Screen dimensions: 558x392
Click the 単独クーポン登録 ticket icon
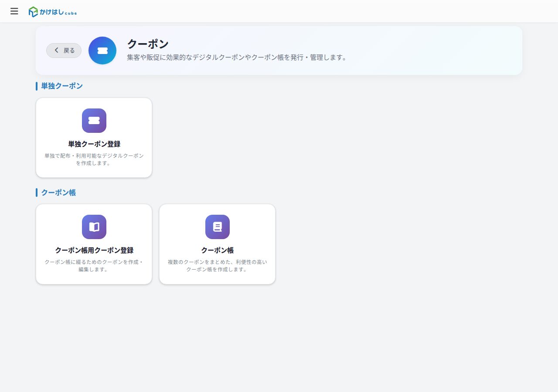[x=94, y=121]
